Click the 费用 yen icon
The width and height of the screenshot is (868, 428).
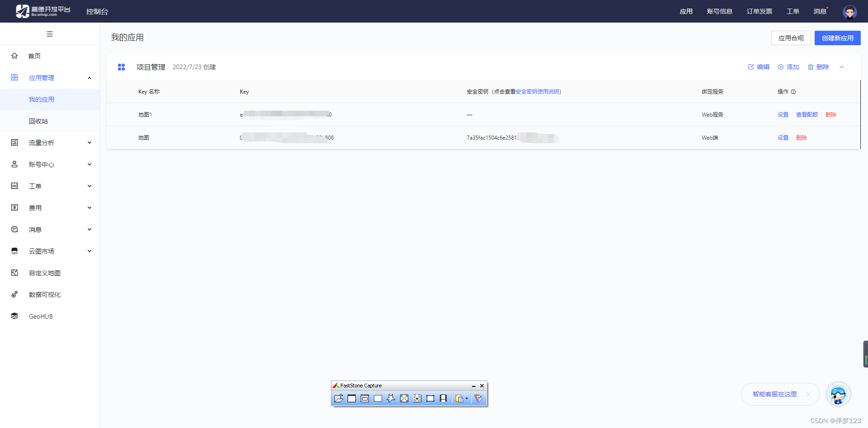[x=14, y=208]
